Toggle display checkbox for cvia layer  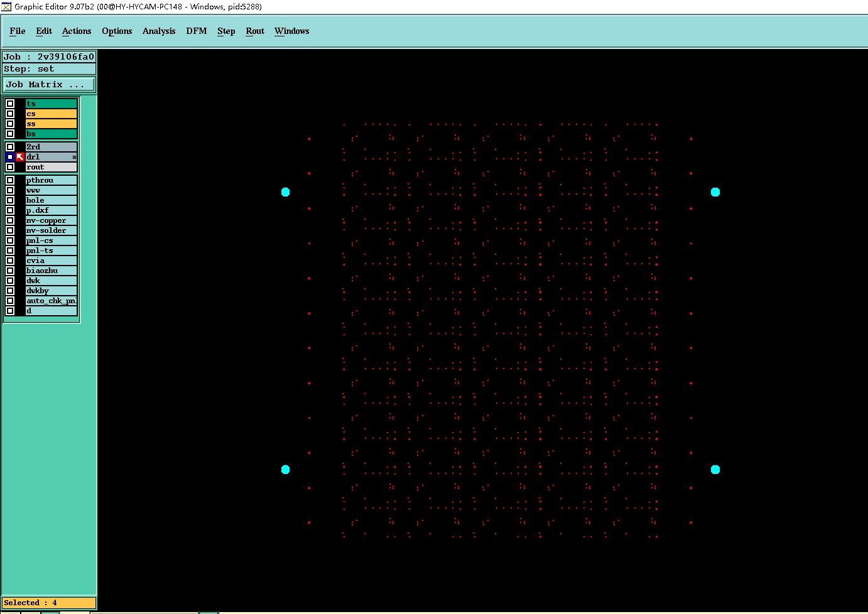10,261
